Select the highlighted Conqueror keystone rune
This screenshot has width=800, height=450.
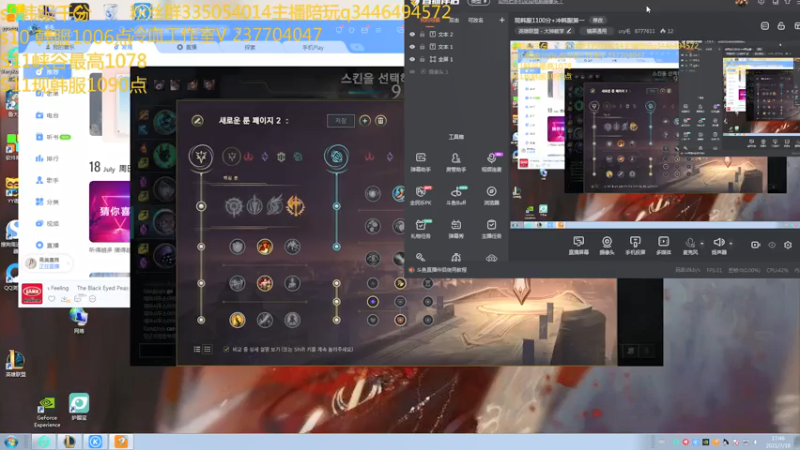[295, 206]
